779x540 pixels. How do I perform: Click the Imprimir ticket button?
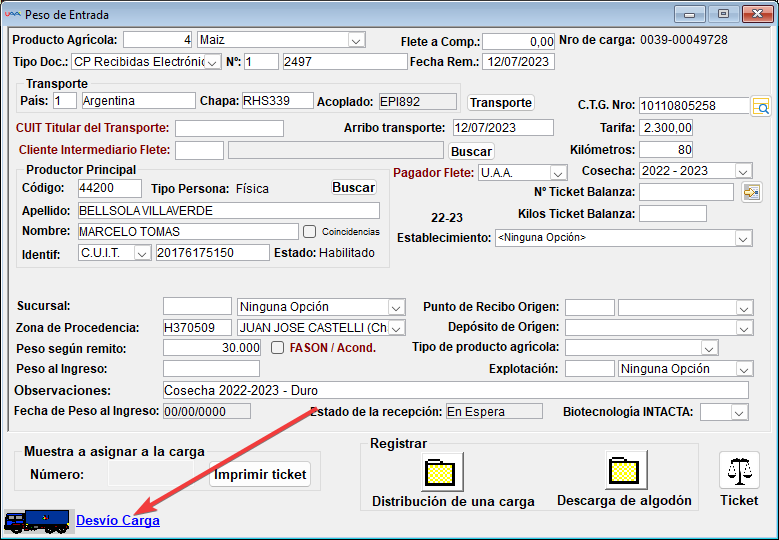tap(261, 474)
